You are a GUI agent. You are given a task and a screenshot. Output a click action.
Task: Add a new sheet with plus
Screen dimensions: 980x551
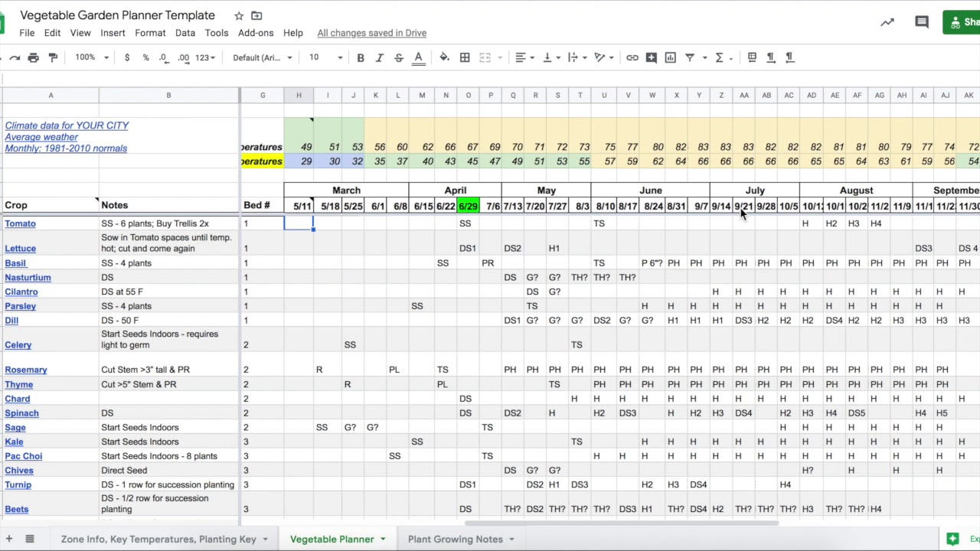[8, 539]
